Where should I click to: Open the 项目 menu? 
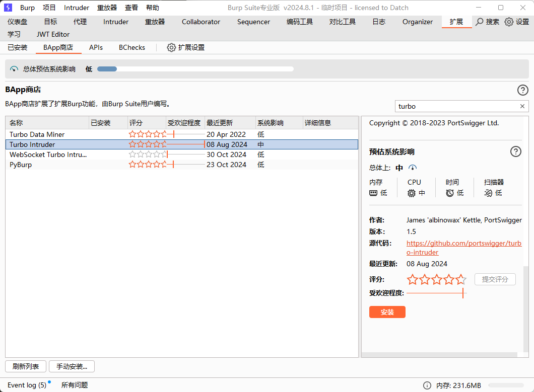[49, 8]
